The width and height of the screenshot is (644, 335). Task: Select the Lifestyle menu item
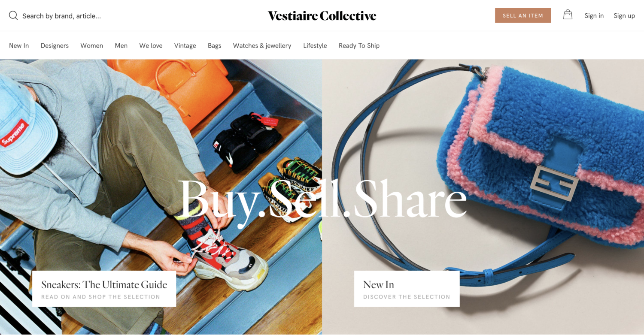pos(315,45)
